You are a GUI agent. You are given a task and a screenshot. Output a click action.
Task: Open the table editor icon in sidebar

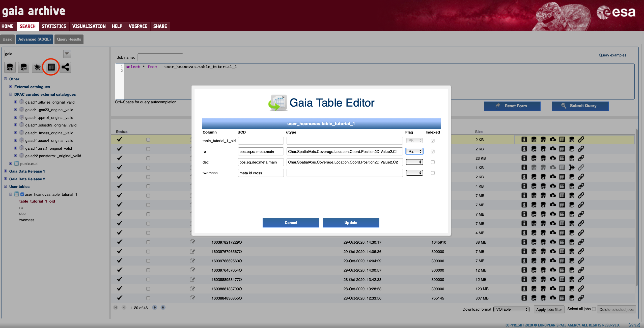point(51,67)
